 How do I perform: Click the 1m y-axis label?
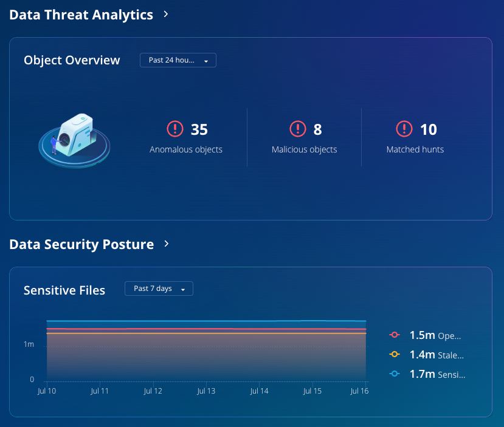(29, 344)
